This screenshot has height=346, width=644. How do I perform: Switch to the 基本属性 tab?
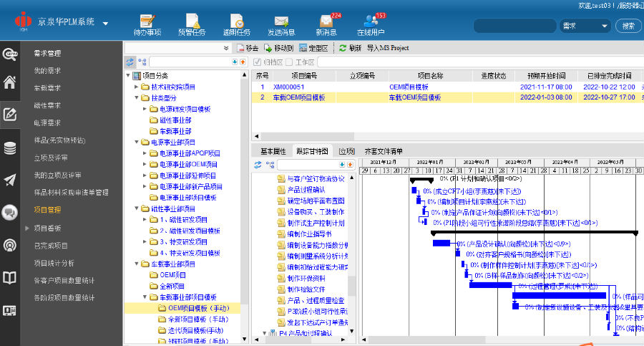coord(273,151)
